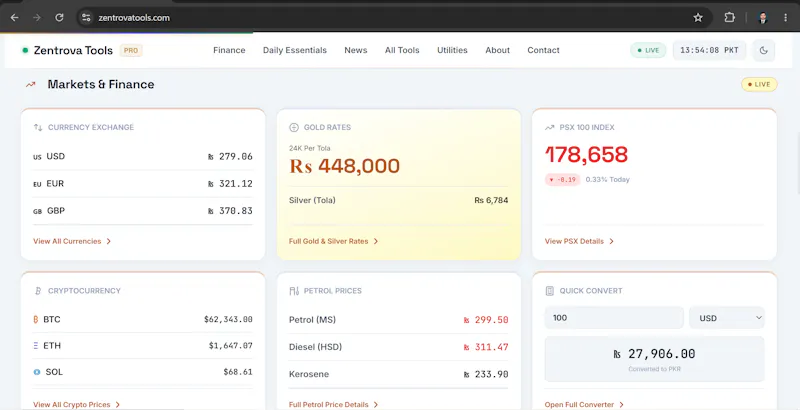The image size is (800, 410).
Task: Click the Markets & Finance heading
Action: click(101, 84)
